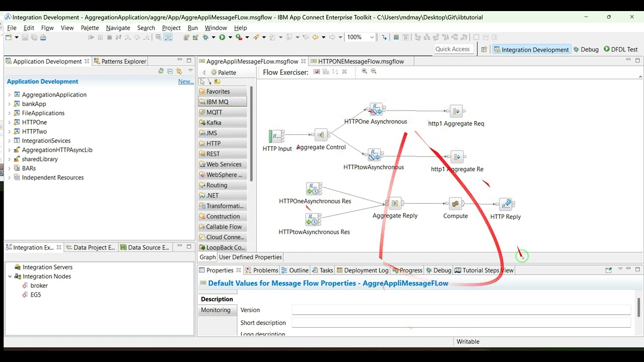Open the Web Services palette drawer
Screen dimensions: 644x362
click(x=222, y=164)
